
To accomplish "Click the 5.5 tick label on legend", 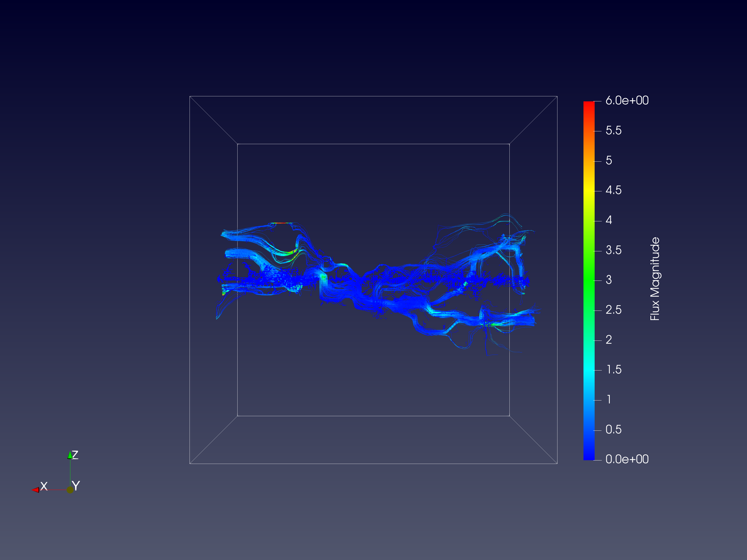I will click(x=613, y=131).
